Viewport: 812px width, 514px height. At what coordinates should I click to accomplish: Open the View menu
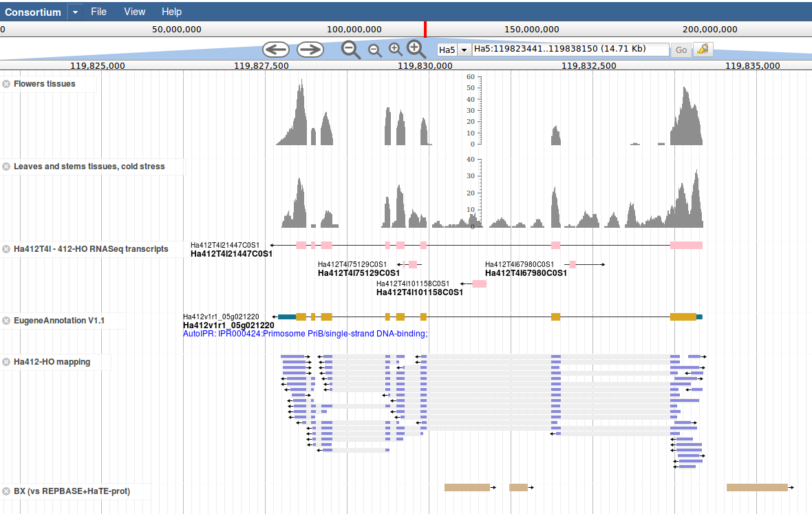(x=134, y=12)
